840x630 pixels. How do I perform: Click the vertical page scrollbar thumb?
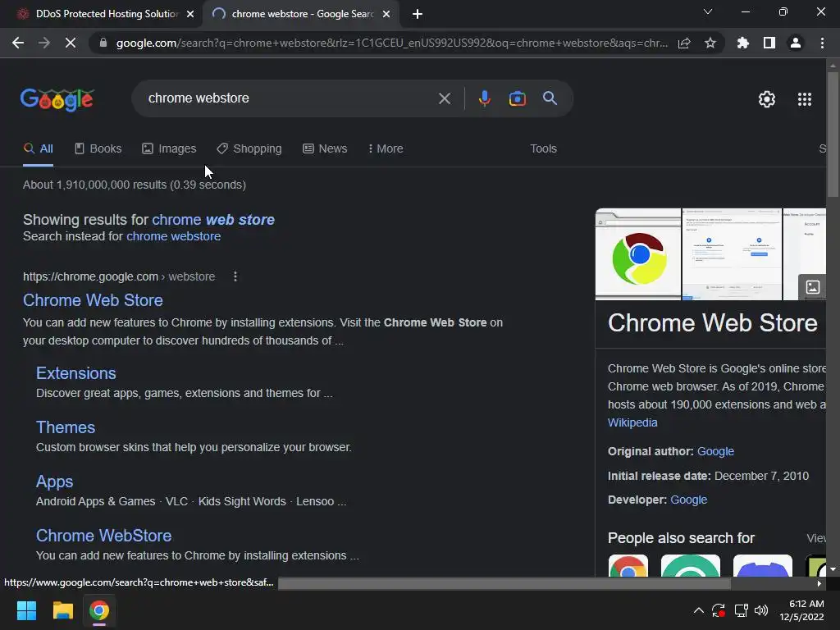tap(833, 134)
